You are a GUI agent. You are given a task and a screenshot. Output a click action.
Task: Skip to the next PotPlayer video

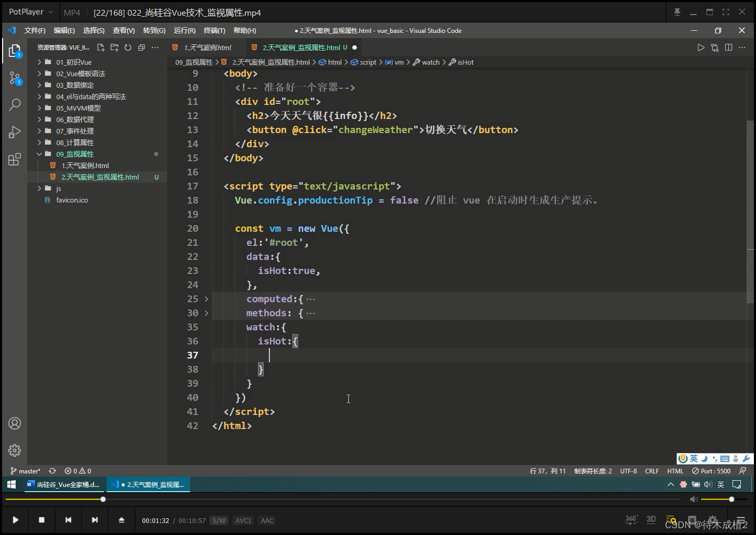(x=95, y=520)
